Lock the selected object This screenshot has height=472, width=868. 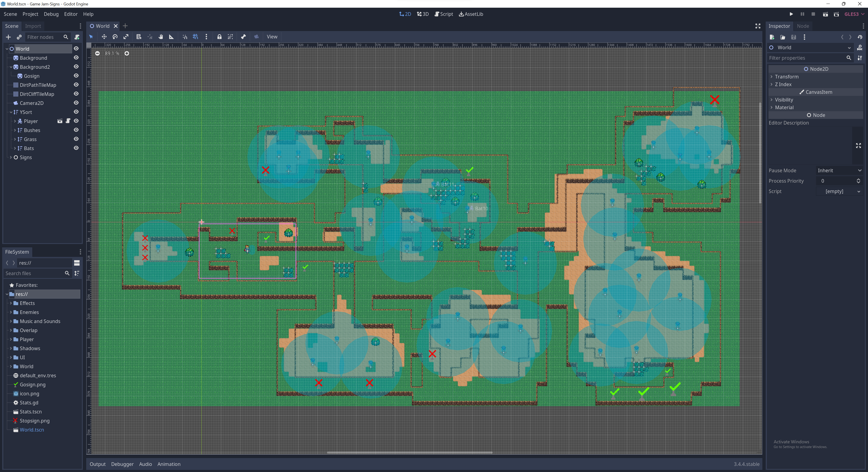(219, 37)
